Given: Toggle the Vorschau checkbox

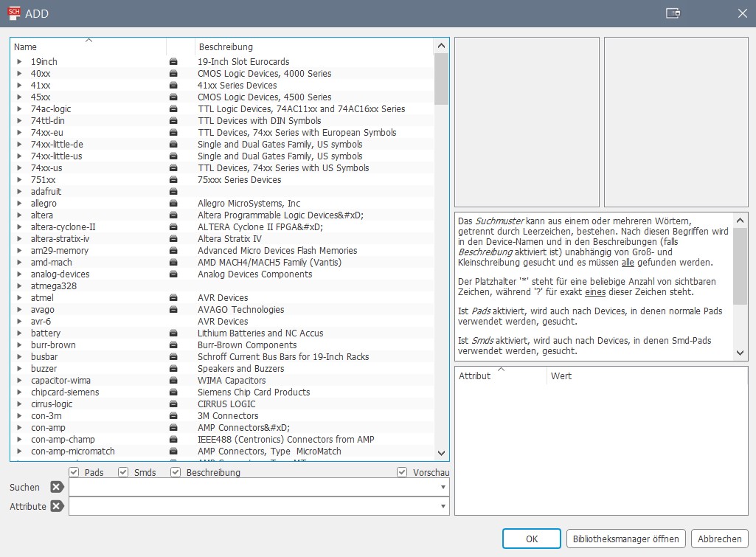Looking at the screenshot, I should (x=402, y=472).
